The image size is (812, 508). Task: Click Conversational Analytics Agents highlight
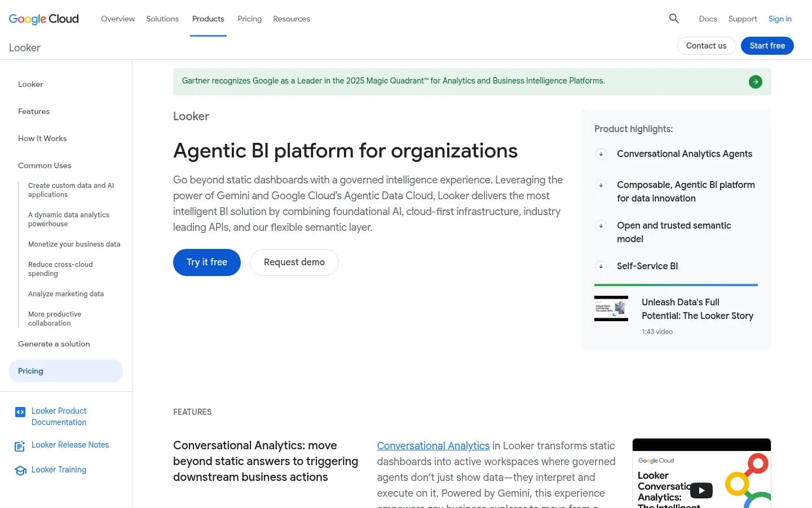[x=685, y=154]
